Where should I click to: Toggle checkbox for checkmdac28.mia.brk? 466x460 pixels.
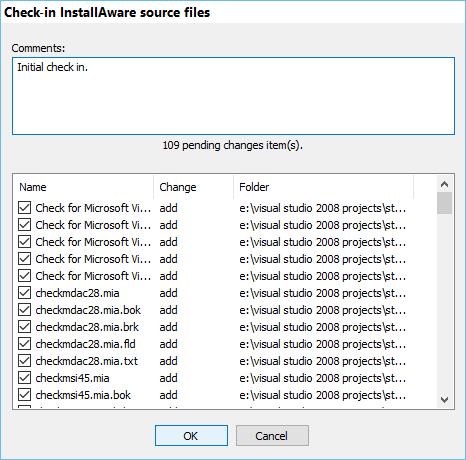(x=25, y=327)
